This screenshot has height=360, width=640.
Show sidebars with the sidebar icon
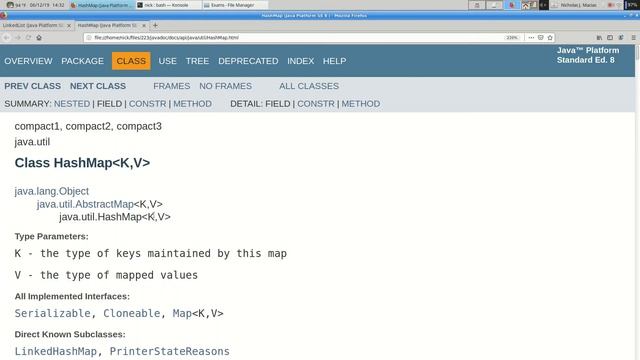tap(610, 38)
